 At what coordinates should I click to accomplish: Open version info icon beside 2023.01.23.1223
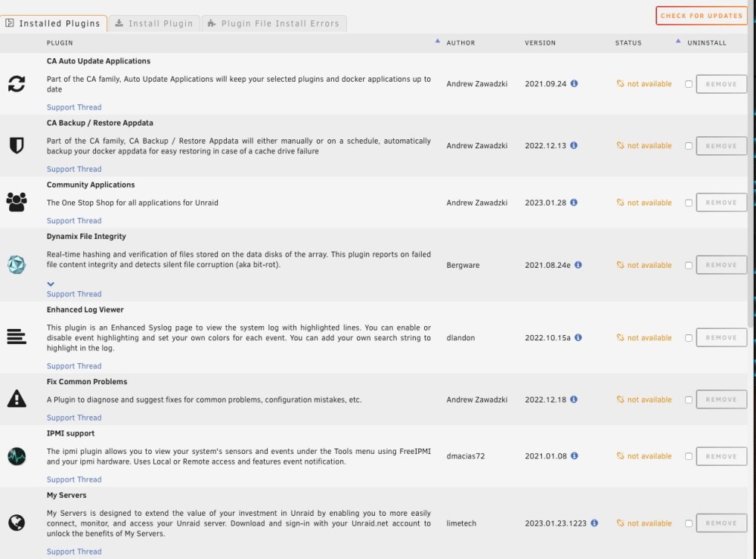(594, 523)
